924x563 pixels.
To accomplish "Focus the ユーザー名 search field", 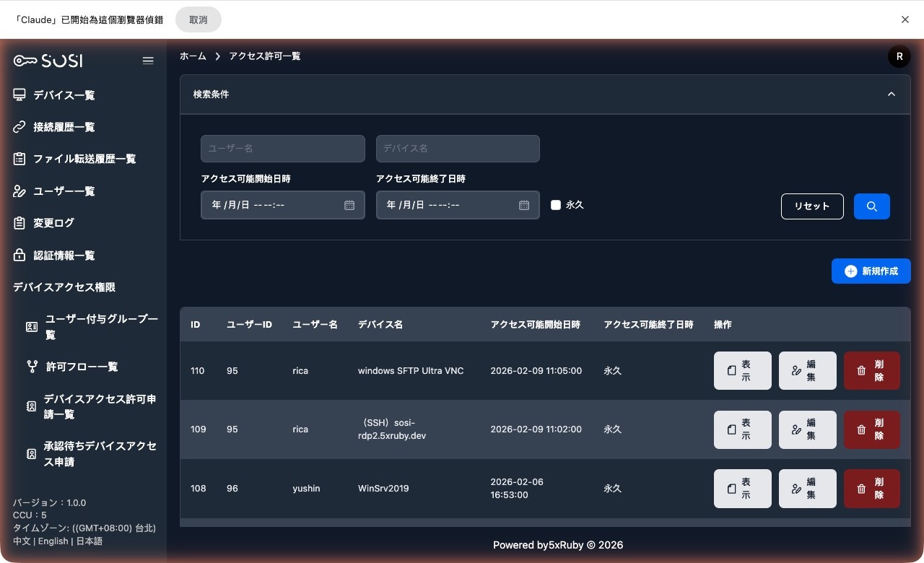I will pyautogui.click(x=282, y=149).
